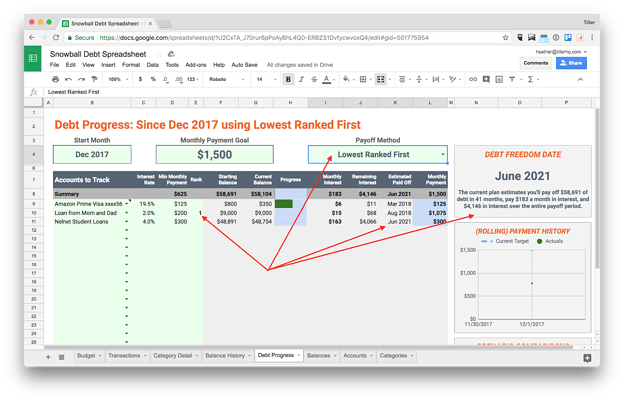
Task: Add a new sheet with the plus
Action: 48,357
